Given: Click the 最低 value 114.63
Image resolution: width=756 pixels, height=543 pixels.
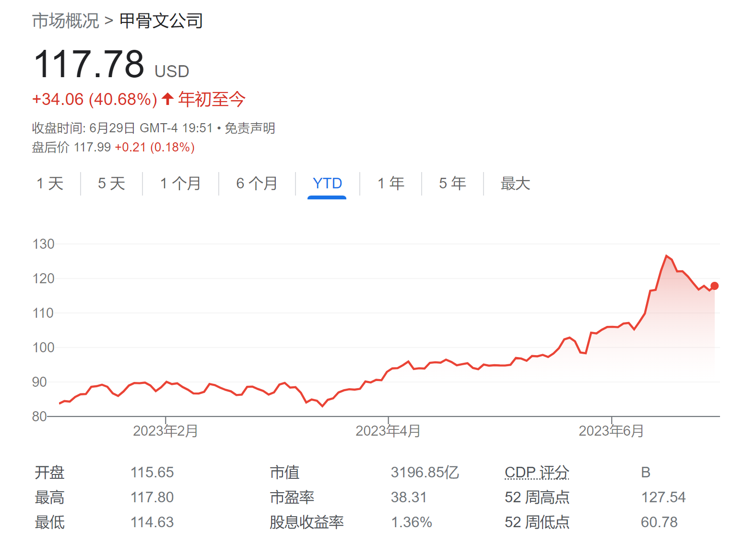Looking at the screenshot, I should (x=152, y=522).
